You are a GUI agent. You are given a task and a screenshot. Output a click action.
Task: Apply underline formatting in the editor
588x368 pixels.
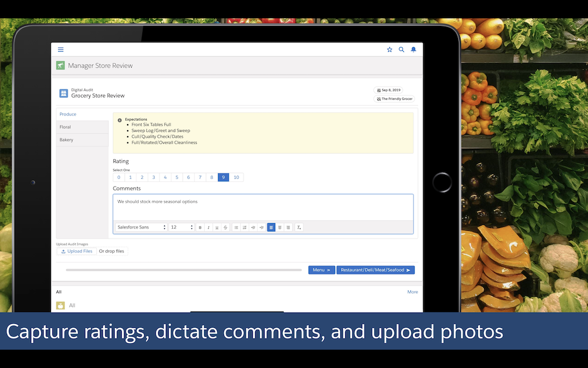click(x=217, y=227)
